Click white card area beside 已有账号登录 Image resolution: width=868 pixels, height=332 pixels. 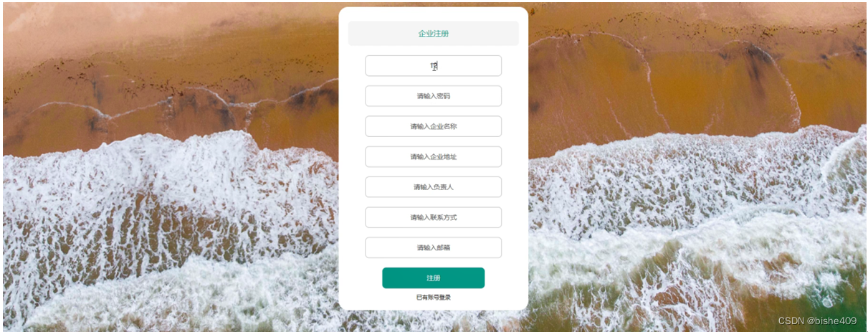tap(487, 298)
